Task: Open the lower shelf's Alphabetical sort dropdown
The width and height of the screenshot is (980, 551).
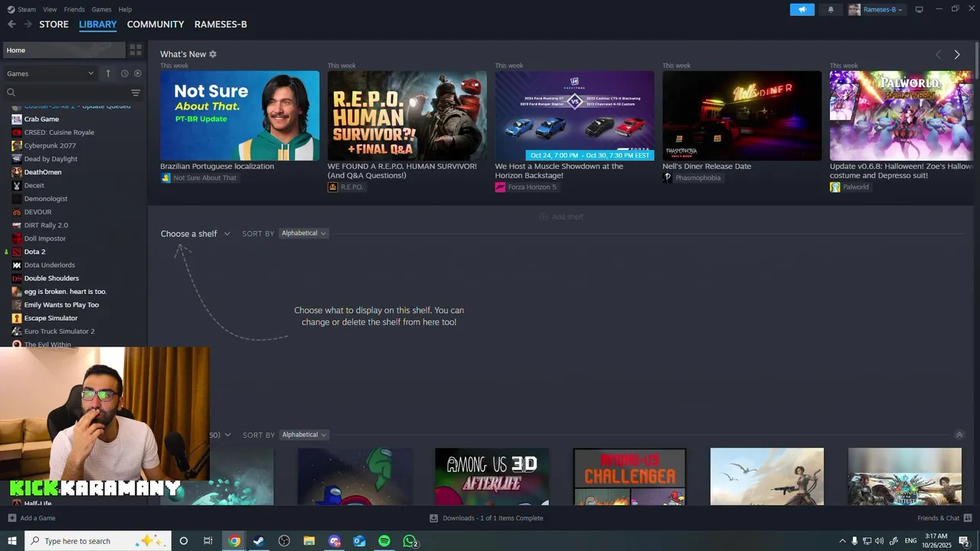Action: (x=305, y=435)
